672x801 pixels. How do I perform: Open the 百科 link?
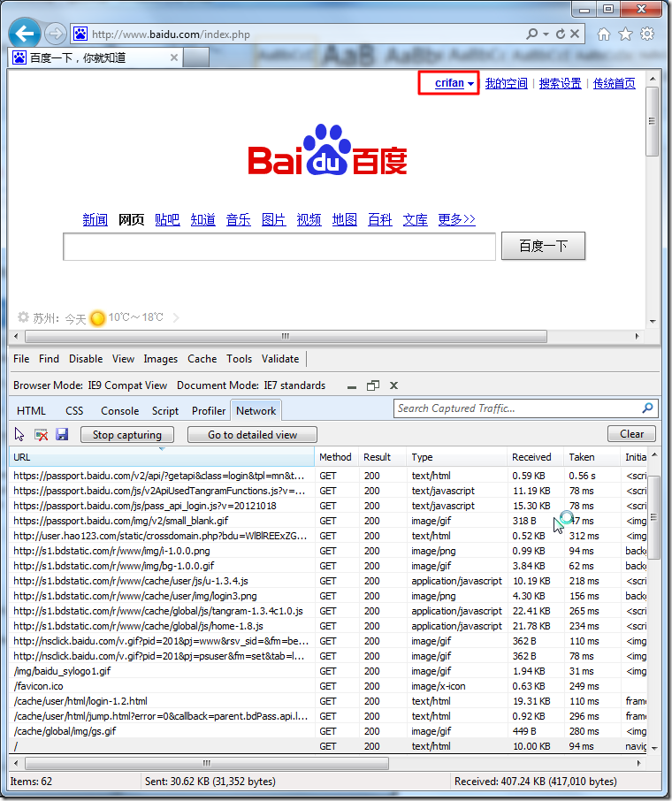pyautogui.click(x=379, y=219)
